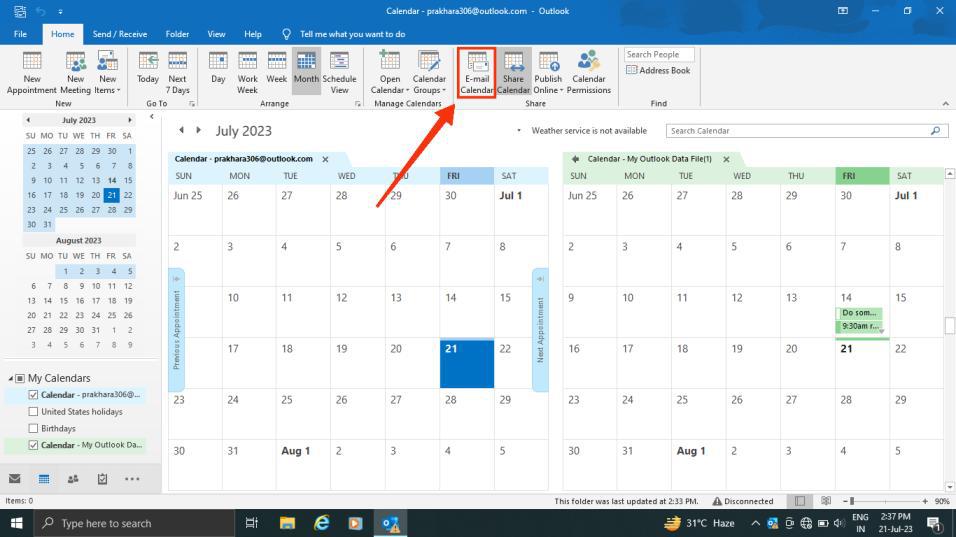Switch to Week view

click(276, 68)
